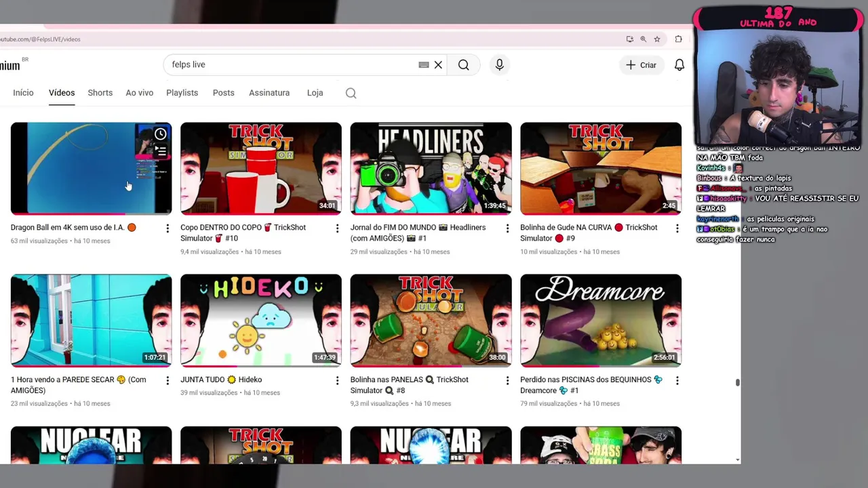Open options menu for Copo DENTRO DO COPO video
The image size is (868, 488).
coord(337,228)
